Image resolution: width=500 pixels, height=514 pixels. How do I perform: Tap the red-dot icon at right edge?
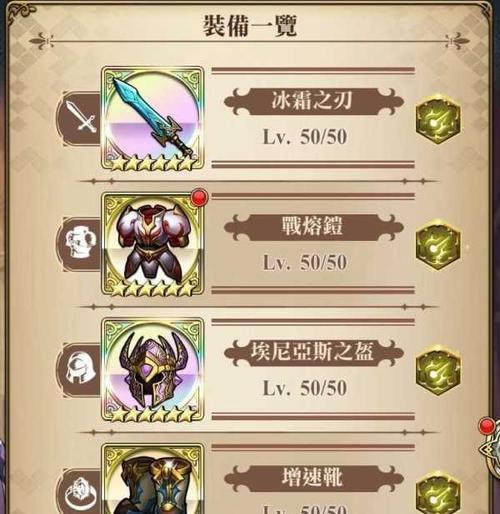pos(489,445)
